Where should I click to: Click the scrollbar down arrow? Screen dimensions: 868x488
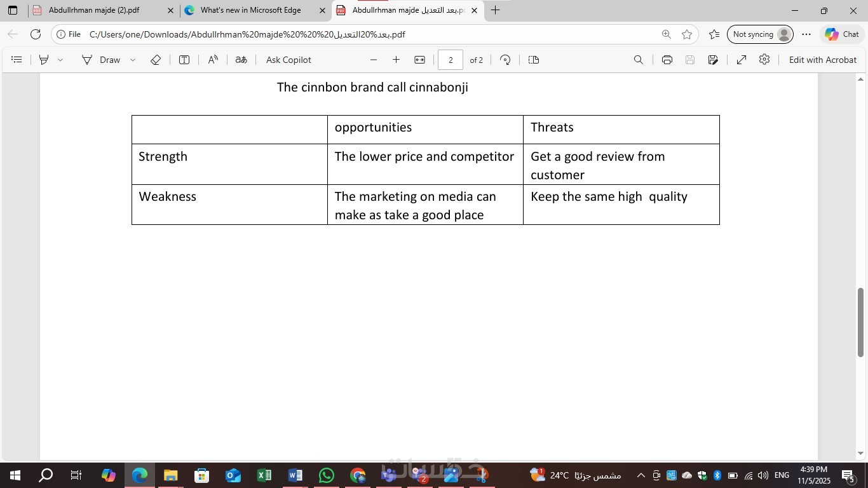(861, 454)
